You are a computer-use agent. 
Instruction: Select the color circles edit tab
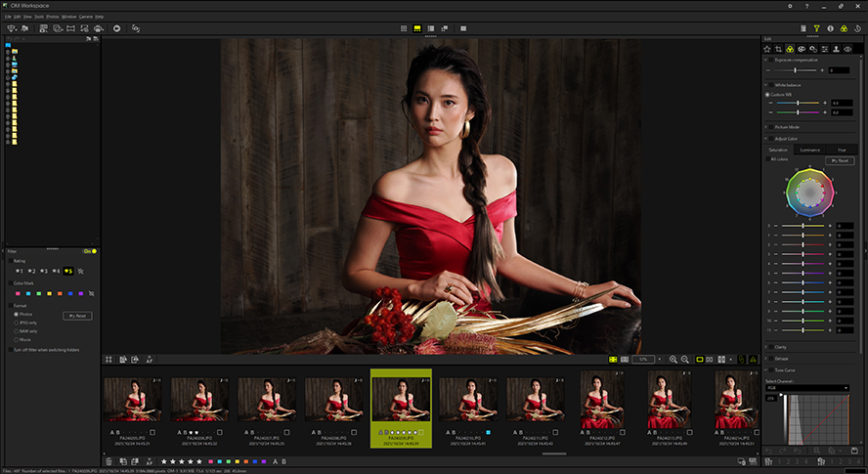point(790,49)
